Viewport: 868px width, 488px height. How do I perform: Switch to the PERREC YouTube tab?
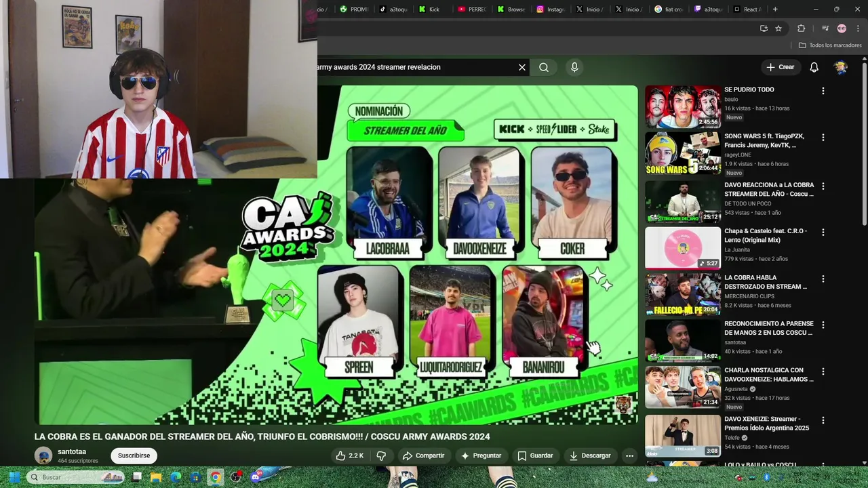pos(472,9)
